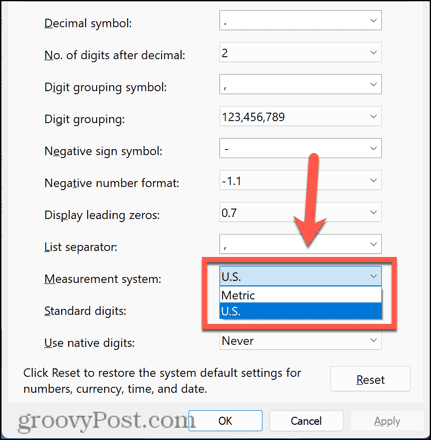Expand the List separator combo box

click(x=300, y=244)
